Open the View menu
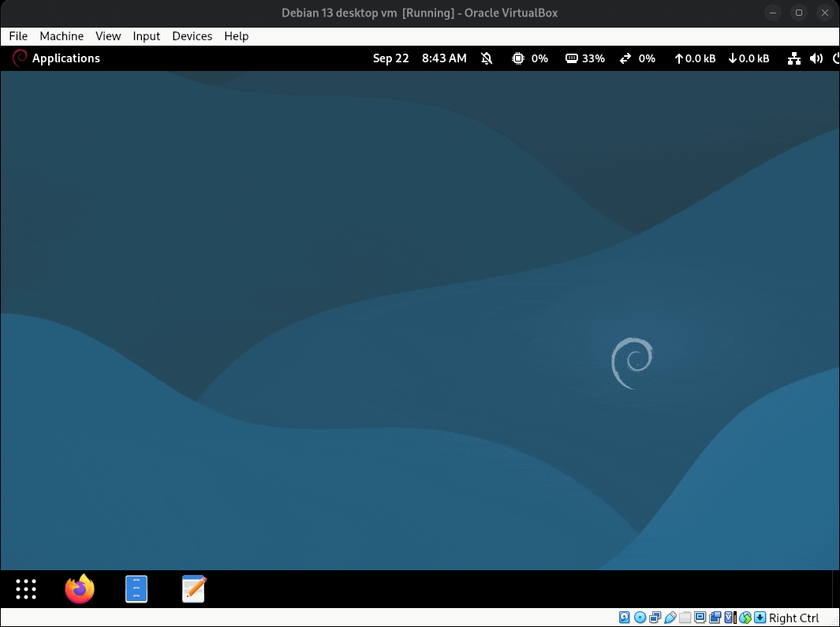This screenshot has height=627, width=840. (108, 36)
